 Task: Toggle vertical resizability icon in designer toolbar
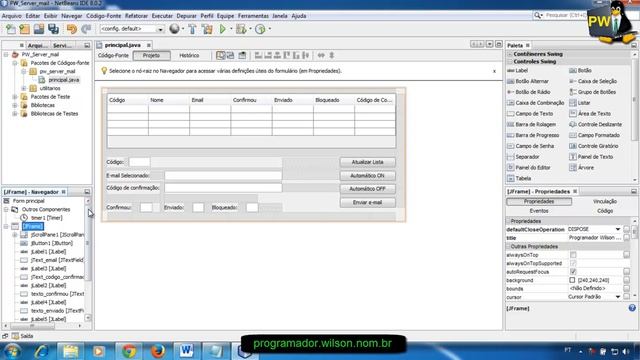pos(332,55)
